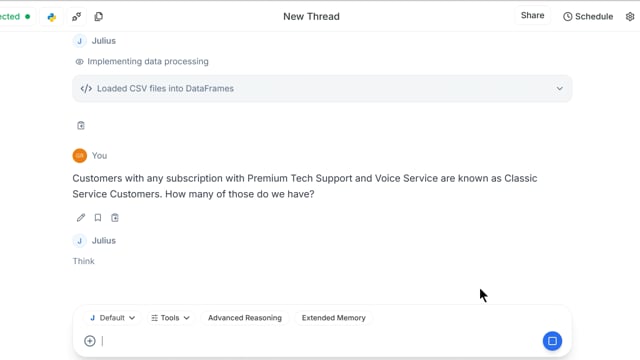Click the Share button
The height and width of the screenshot is (360, 640).
coord(532,16)
